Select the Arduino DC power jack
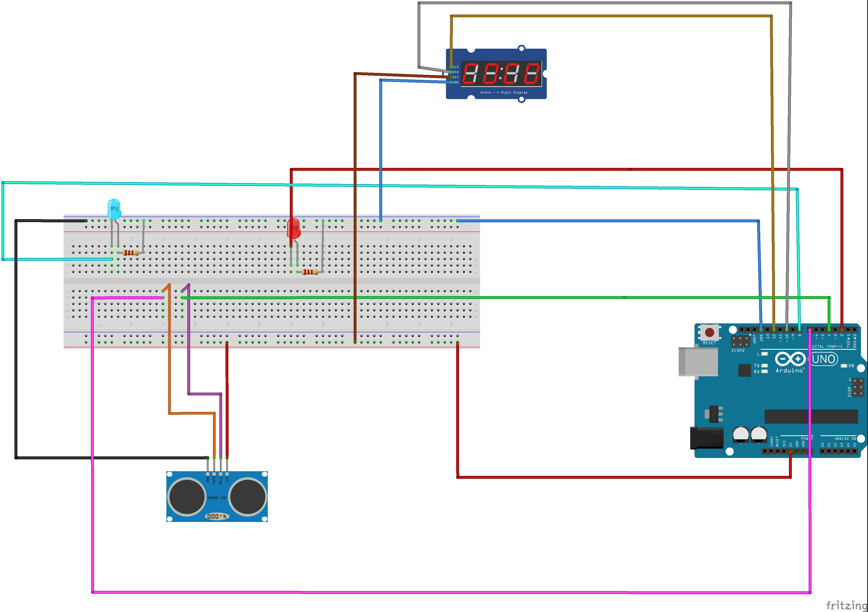The height and width of the screenshot is (612, 868). click(707, 438)
